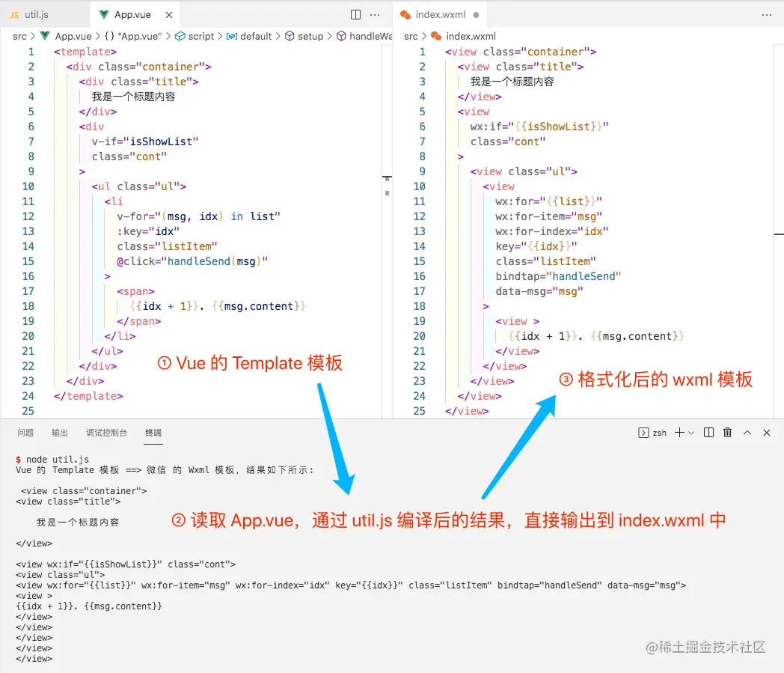Image resolution: width=784 pixels, height=673 pixels.
Task: Open the terminal profile dropdown arrow
Action: 690,432
